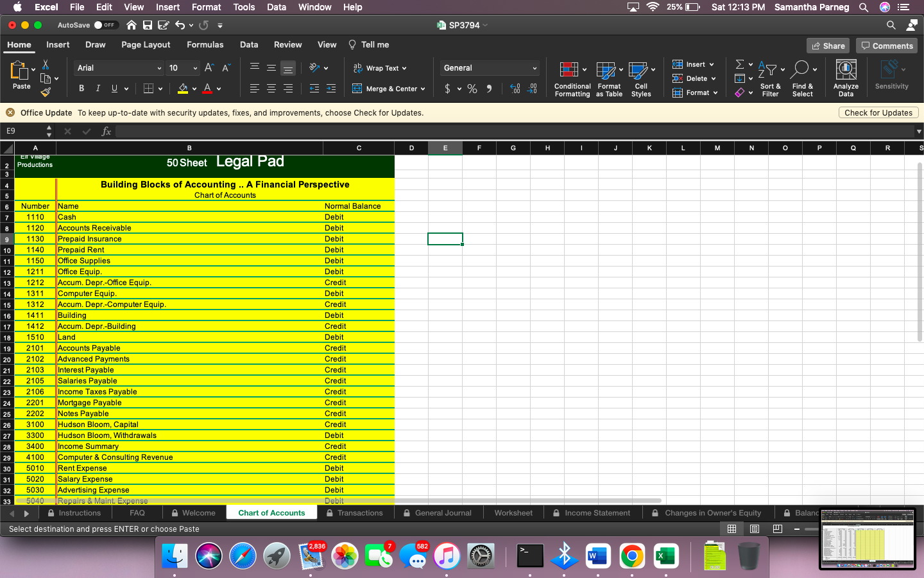Expand the Merge & Center dropdown arrow

pyautogui.click(x=423, y=89)
